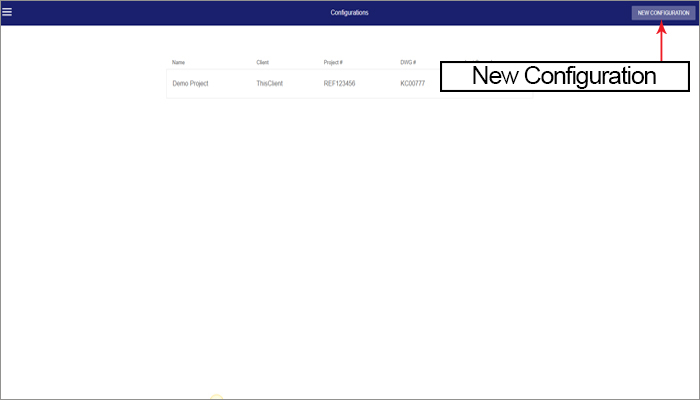Screen dimensions: 700x400
Task: Sort by the Client column header
Action: tap(262, 62)
